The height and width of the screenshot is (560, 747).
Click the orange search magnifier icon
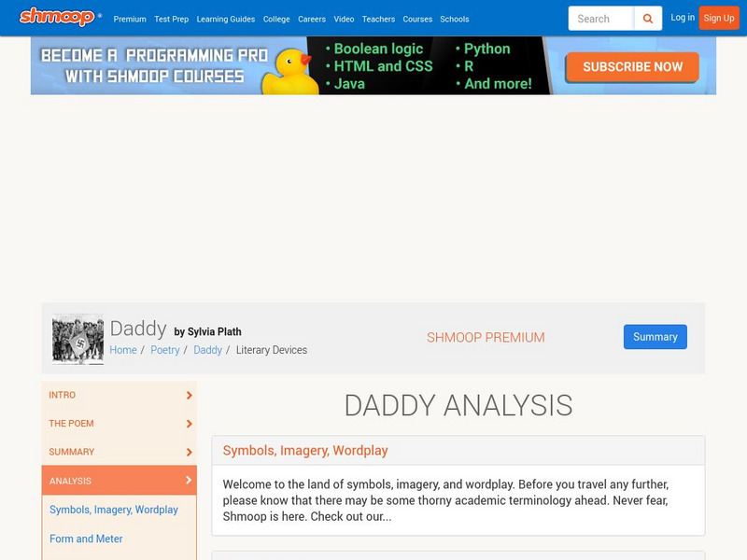[x=648, y=18]
